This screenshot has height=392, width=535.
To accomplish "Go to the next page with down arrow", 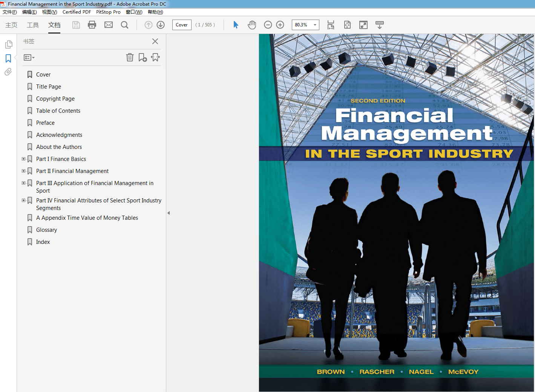I will [x=160, y=24].
